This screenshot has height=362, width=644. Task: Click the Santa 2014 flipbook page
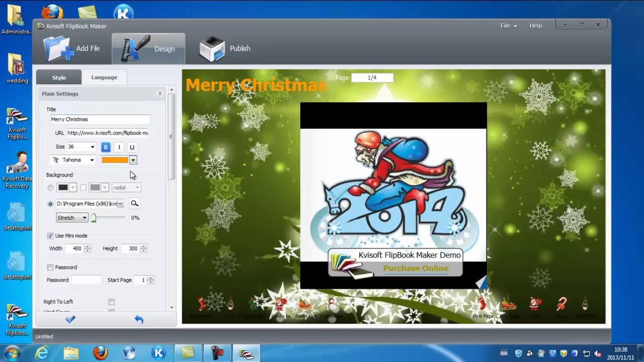393,196
